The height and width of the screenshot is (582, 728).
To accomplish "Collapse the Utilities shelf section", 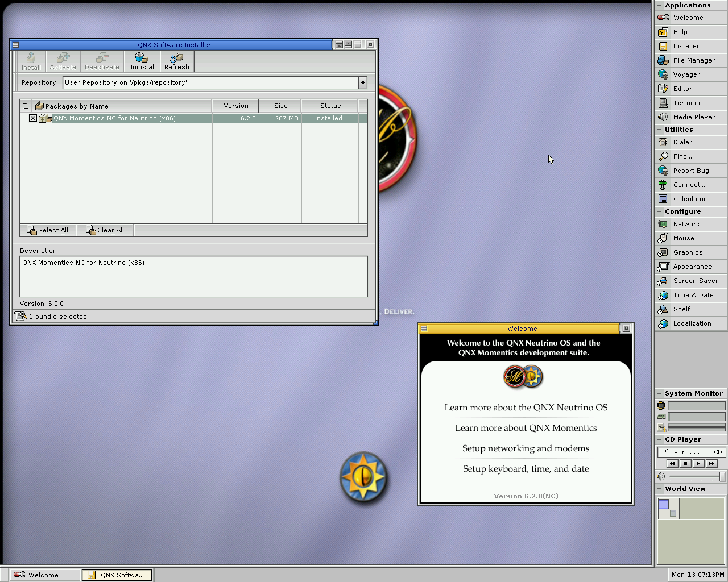I will click(660, 130).
